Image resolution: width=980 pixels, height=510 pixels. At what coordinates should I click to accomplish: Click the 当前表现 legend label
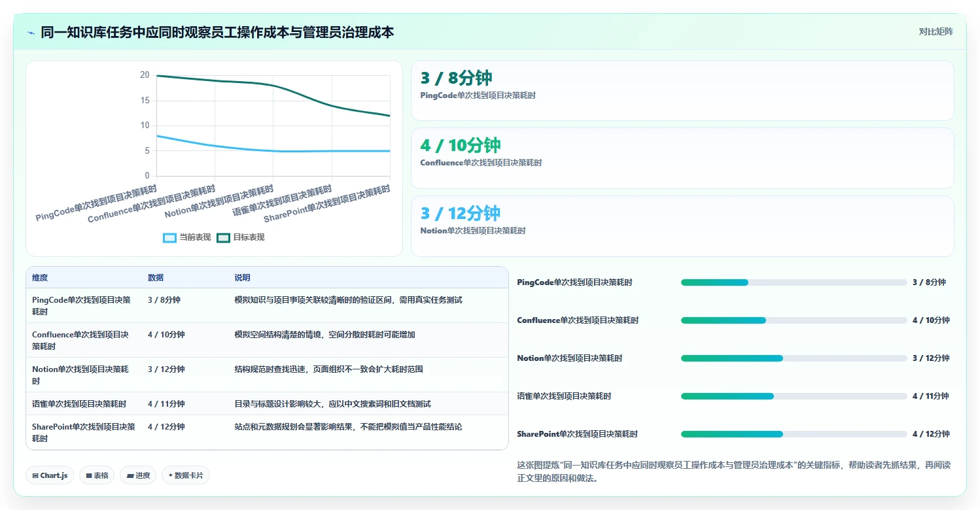195,237
